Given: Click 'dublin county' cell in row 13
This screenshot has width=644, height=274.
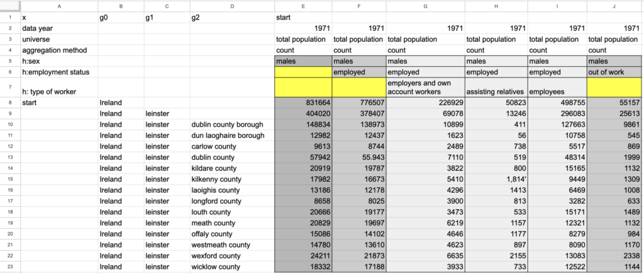Looking at the screenshot, I should pos(232,157).
